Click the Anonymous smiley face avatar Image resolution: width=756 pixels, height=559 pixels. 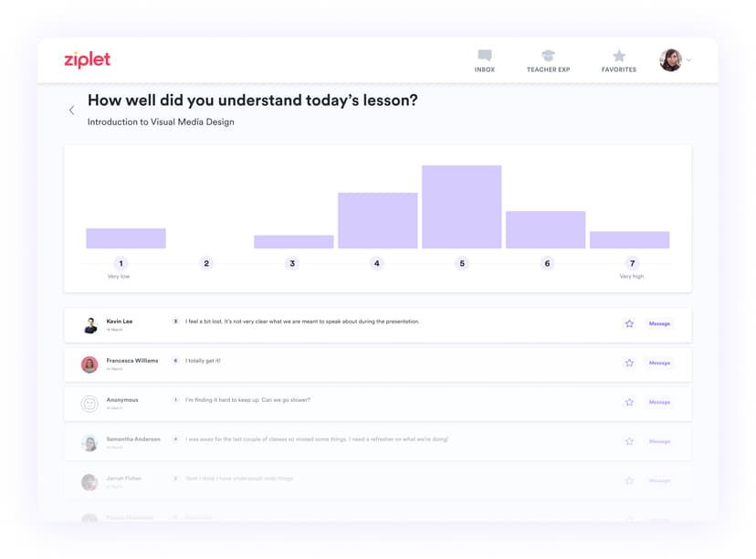coord(89,404)
